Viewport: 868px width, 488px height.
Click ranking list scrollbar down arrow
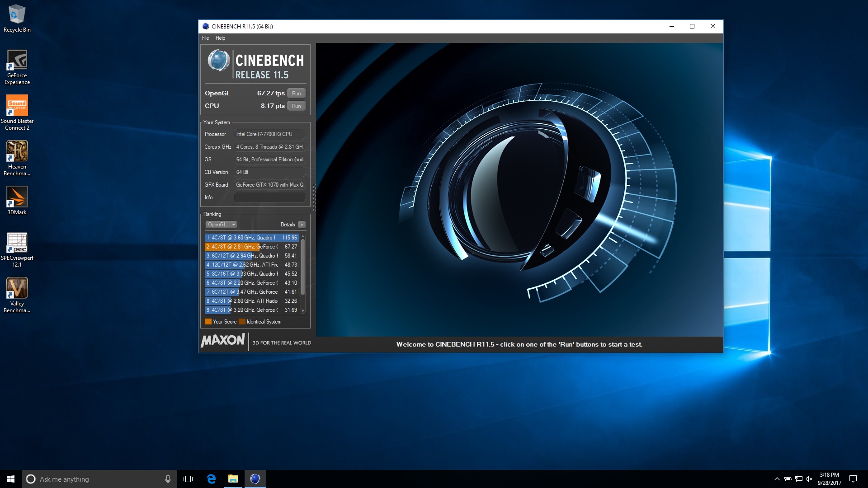tap(303, 311)
